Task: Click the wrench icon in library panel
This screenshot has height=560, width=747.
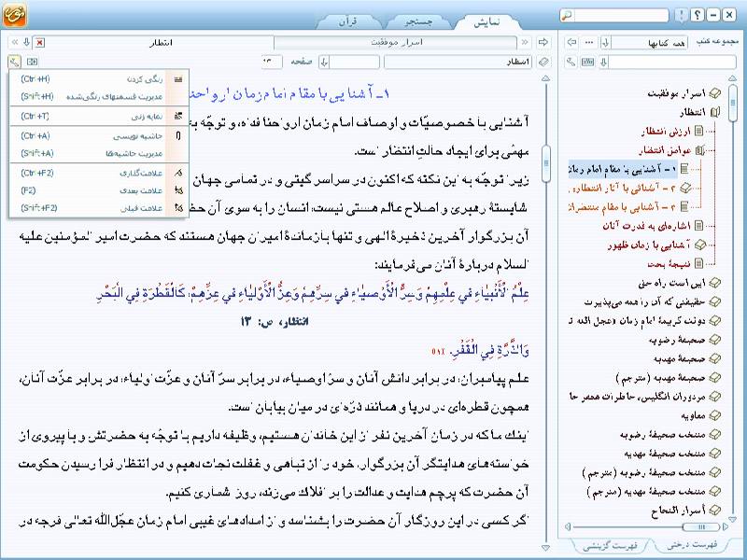Action: [571, 62]
